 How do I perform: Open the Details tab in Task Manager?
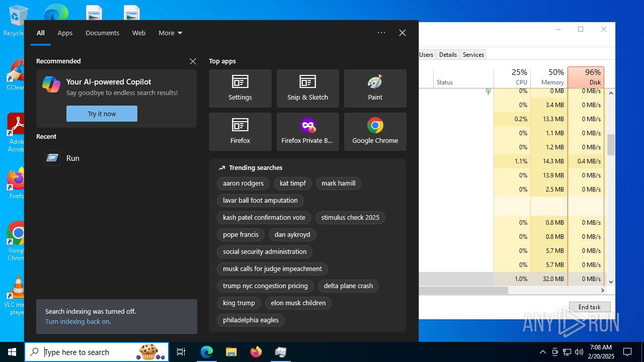pos(448,55)
